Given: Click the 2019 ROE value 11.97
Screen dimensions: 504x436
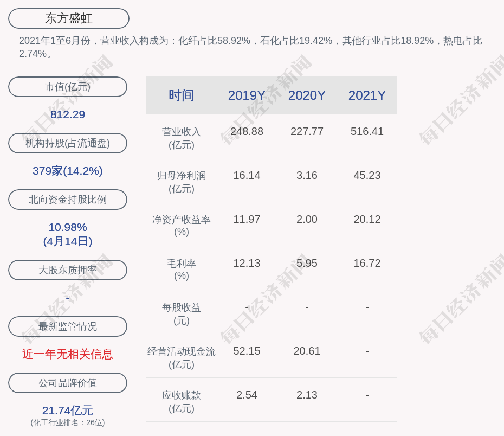Looking at the screenshot, I should 247,219.
